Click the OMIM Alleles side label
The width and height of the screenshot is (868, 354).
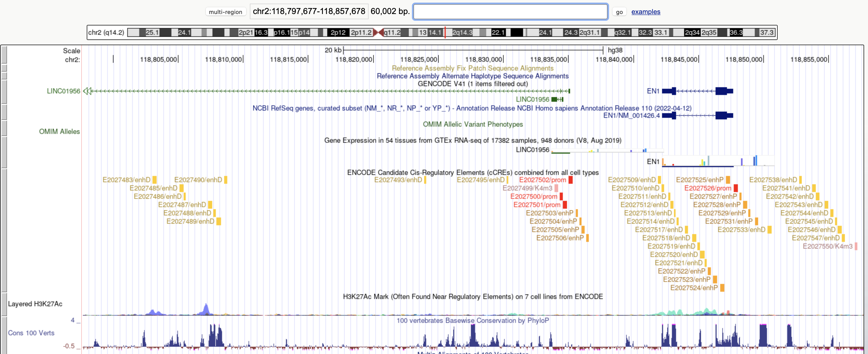pos(59,131)
